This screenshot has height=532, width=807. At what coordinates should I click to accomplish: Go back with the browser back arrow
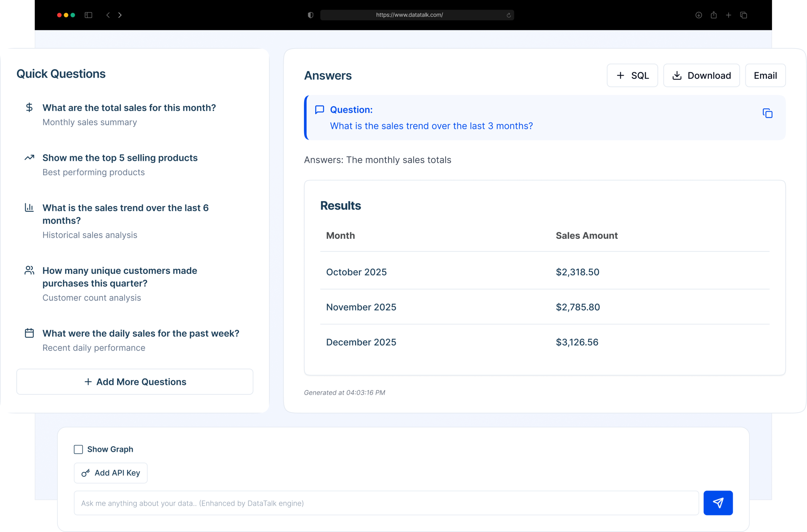[108, 15]
